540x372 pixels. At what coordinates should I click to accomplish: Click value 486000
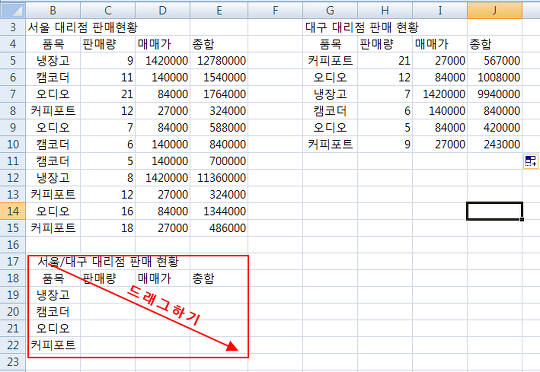pos(228,228)
